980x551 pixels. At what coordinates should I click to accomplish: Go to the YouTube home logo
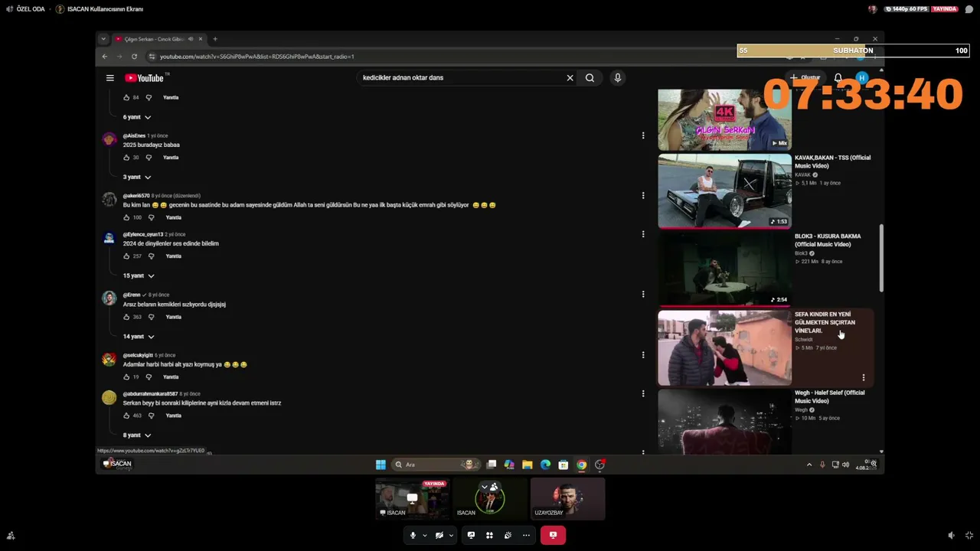coord(145,78)
